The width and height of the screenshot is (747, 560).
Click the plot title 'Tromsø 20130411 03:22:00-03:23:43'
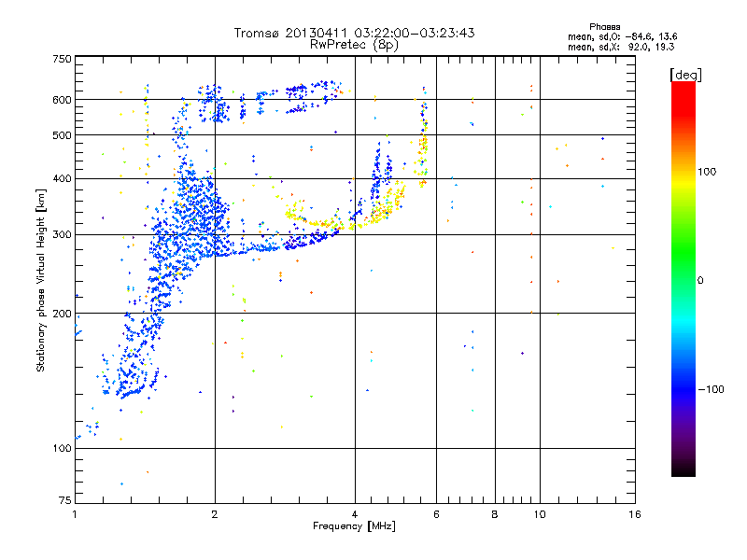(354, 33)
